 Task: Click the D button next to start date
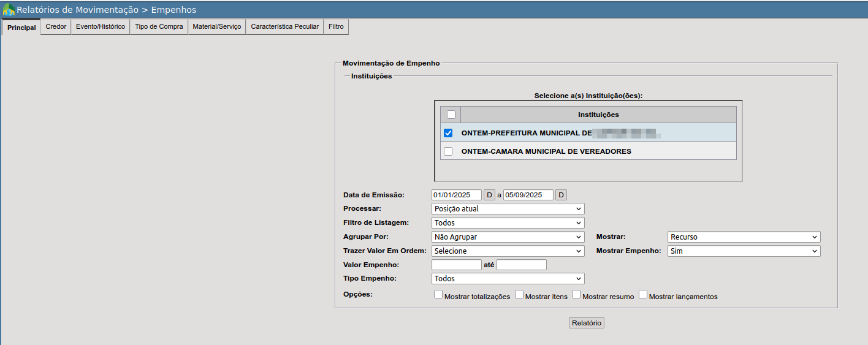tap(489, 195)
